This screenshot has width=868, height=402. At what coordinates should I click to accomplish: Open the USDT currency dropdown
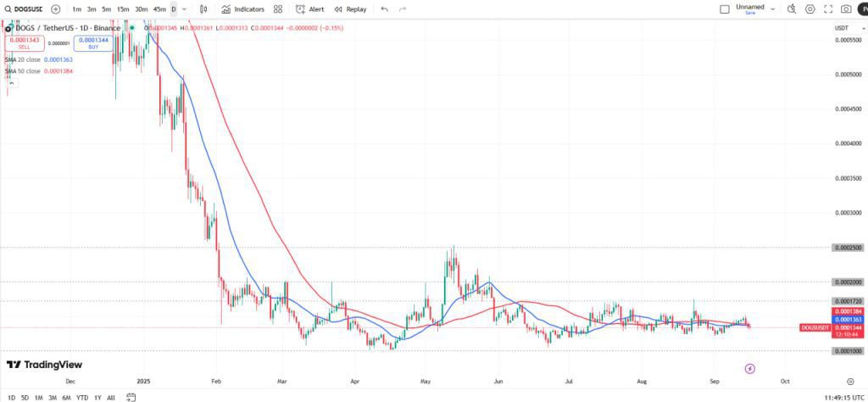tap(842, 29)
